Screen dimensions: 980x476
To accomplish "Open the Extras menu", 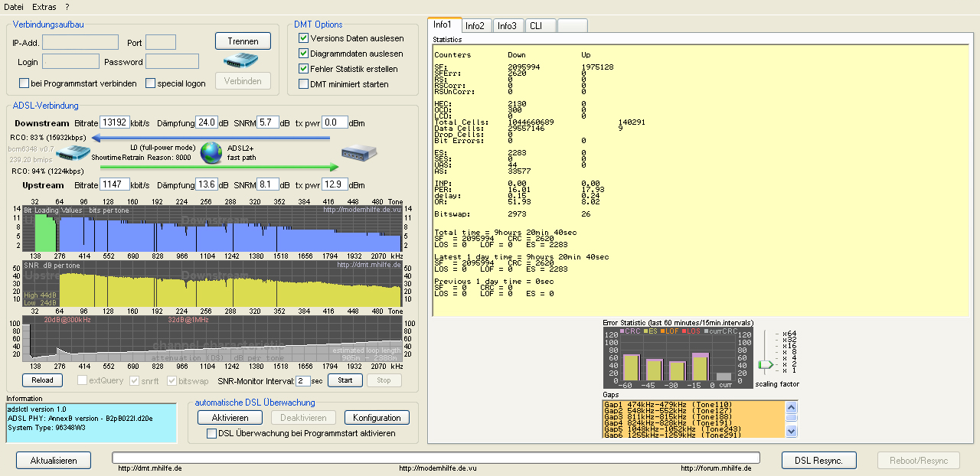I will 44,6.
